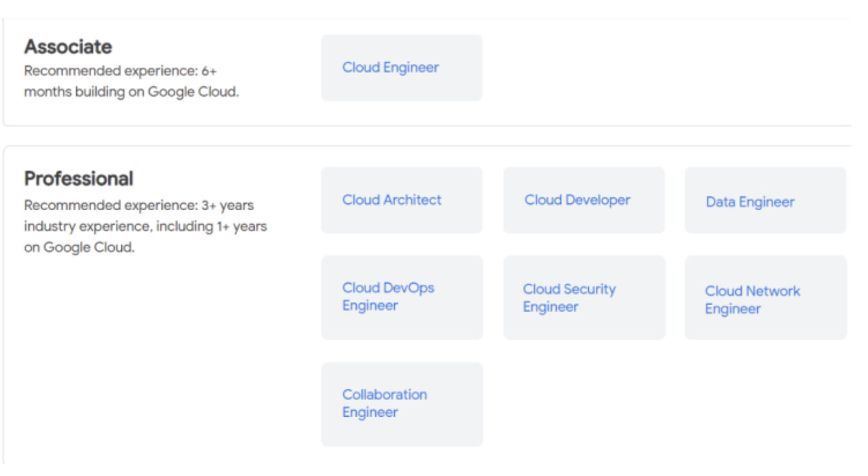Image resolution: width=868 pixels, height=476 pixels.
Task: Click the Associate section heading
Action: [x=68, y=46]
